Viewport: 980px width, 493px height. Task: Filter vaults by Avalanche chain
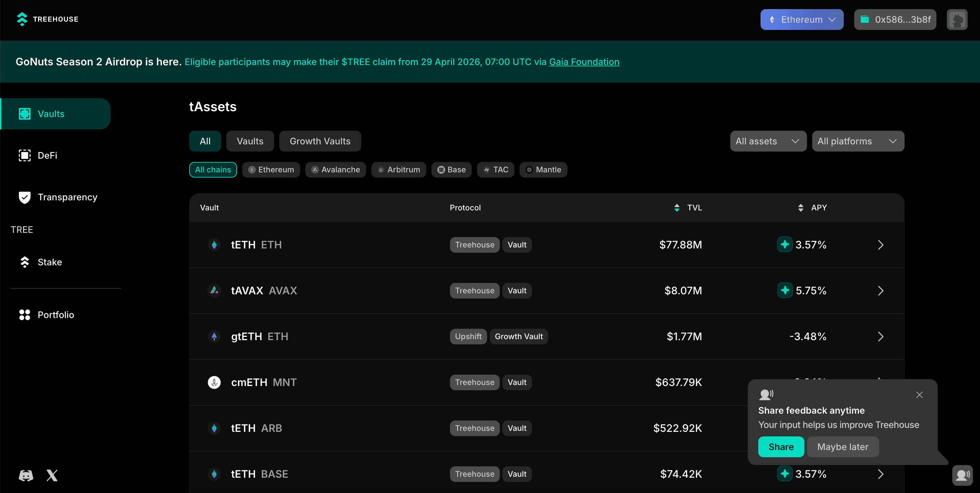[336, 170]
